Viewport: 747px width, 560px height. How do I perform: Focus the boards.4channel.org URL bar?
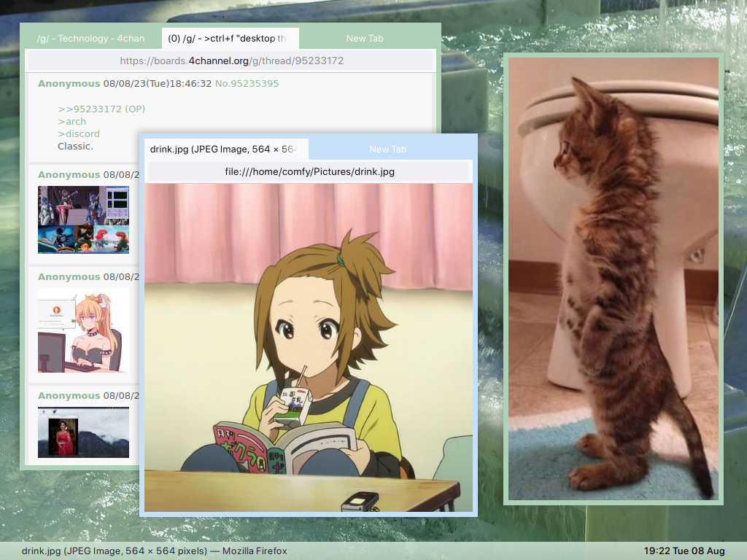coord(231,61)
